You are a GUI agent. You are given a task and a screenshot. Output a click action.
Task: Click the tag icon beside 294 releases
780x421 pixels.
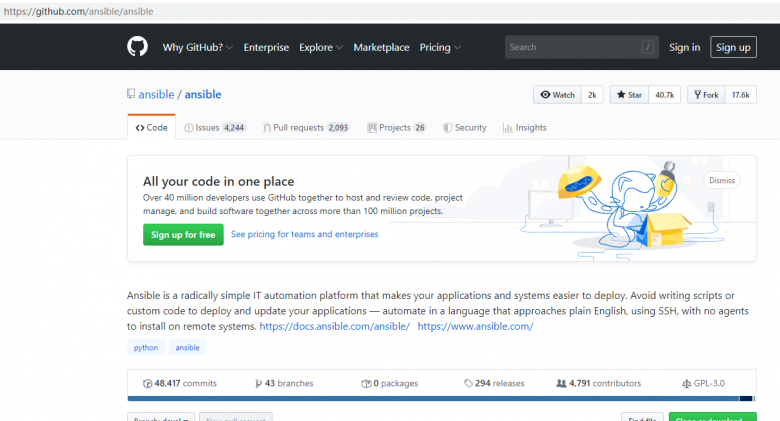468,384
